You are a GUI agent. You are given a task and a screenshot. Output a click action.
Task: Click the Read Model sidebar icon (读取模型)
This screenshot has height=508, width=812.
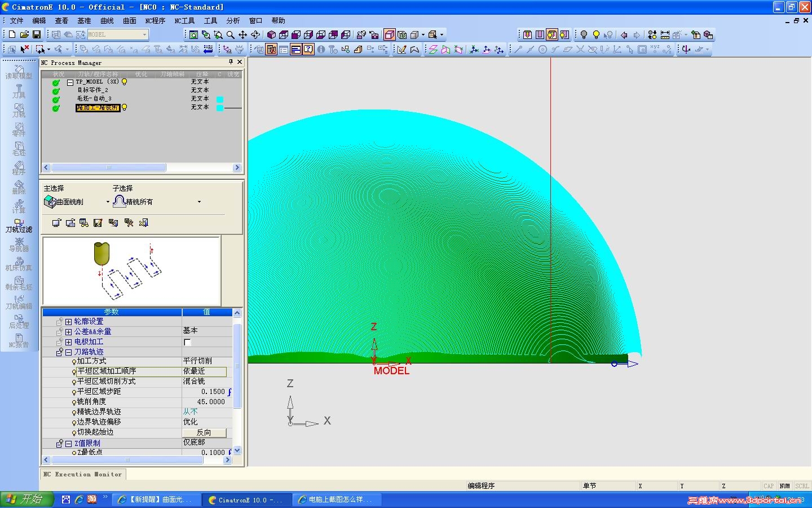[19, 72]
